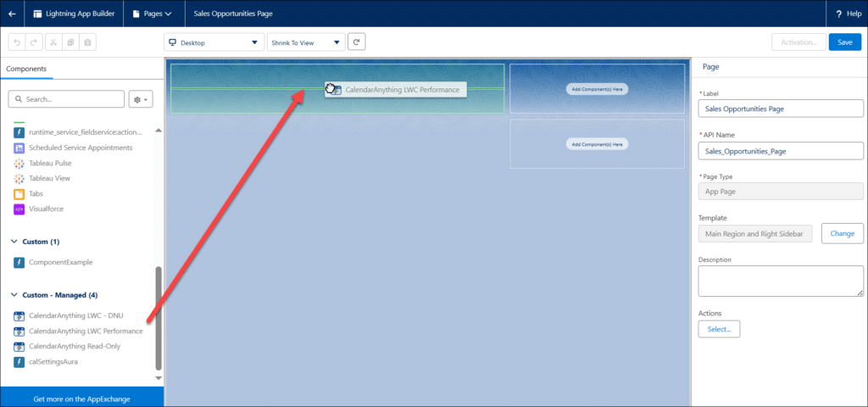
Task: Open the Desktop form factor dropdown
Action: pos(214,42)
